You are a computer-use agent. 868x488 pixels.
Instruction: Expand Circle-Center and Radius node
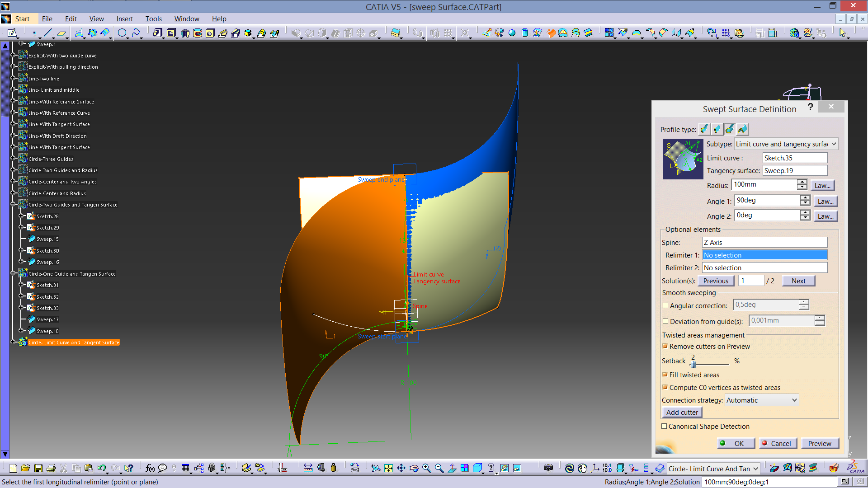(13, 193)
